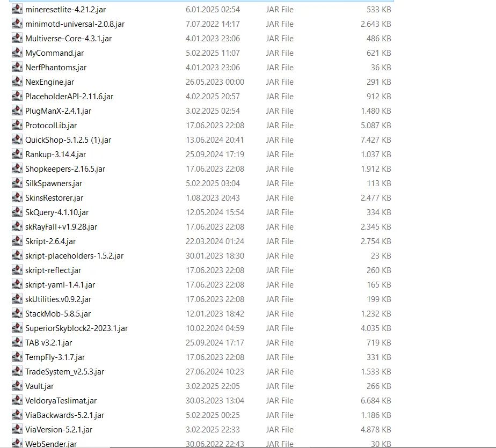Click the skript-yaml-1.4.1.jar file name
This screenshot has height=448, width=496.
(60, 285)
